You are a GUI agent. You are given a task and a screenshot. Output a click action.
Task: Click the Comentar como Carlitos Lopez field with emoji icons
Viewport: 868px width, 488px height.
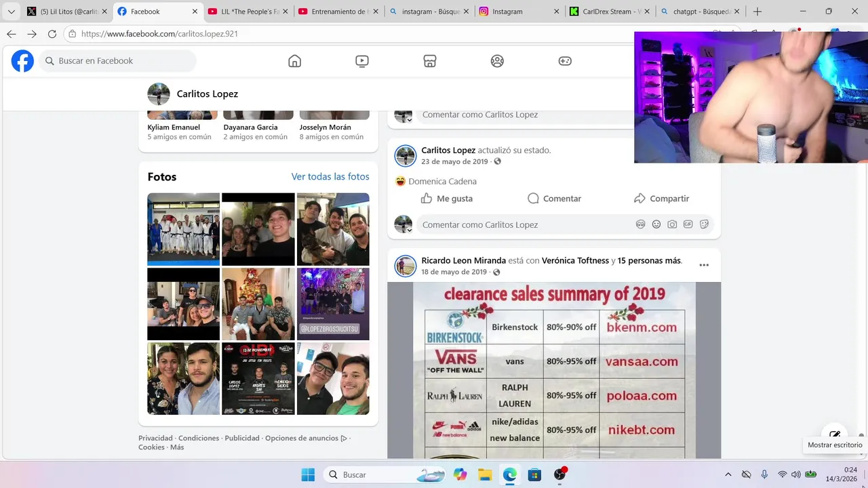[565, 224]
